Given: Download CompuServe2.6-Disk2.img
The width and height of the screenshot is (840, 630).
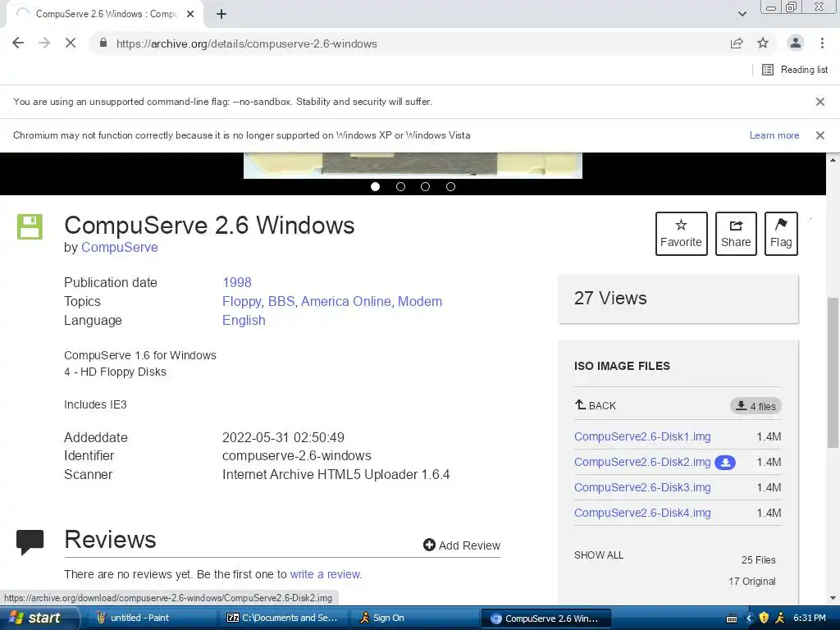Looking at the screenshot, I should [642, 462].
